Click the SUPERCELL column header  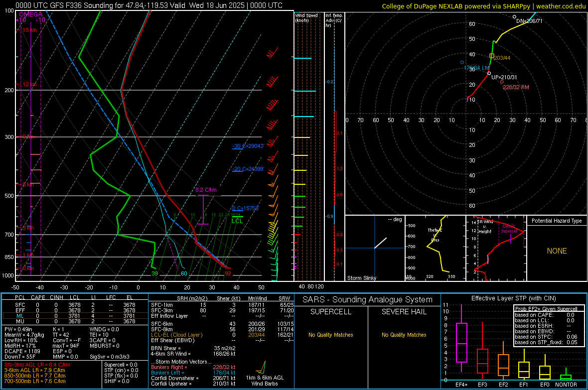(331, 312)
